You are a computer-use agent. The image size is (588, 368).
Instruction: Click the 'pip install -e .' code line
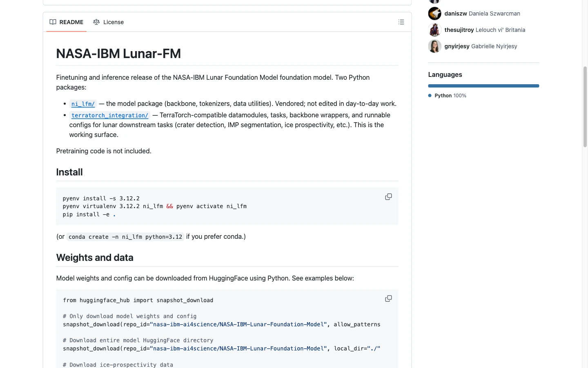point(89,214)
